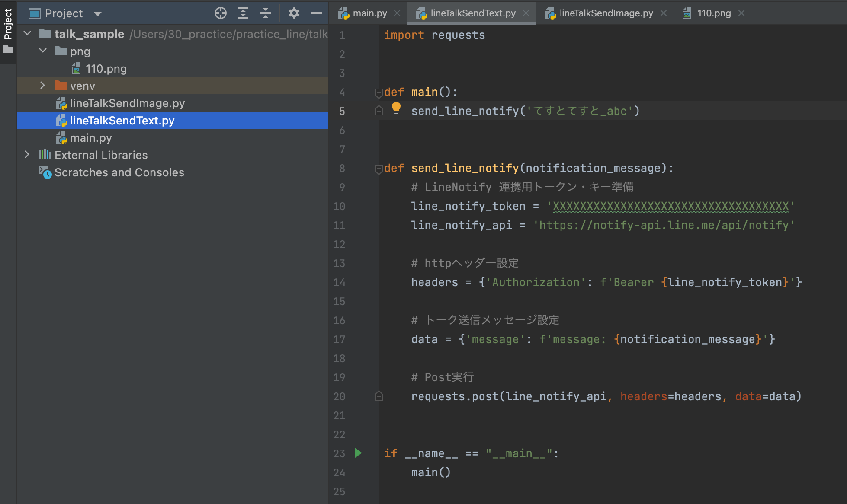Image resolution: width=847 pixels, height=504 pixels.
Task: Open the Project view dropdown arrow
Action: pyautogui.click(x=98, y=14)
